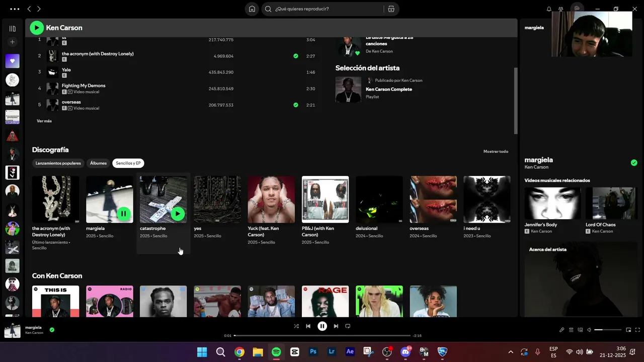The height and width of the screenshot is (362, 644).
Task: Mute with the speaker icon
Action: point(589,330)
